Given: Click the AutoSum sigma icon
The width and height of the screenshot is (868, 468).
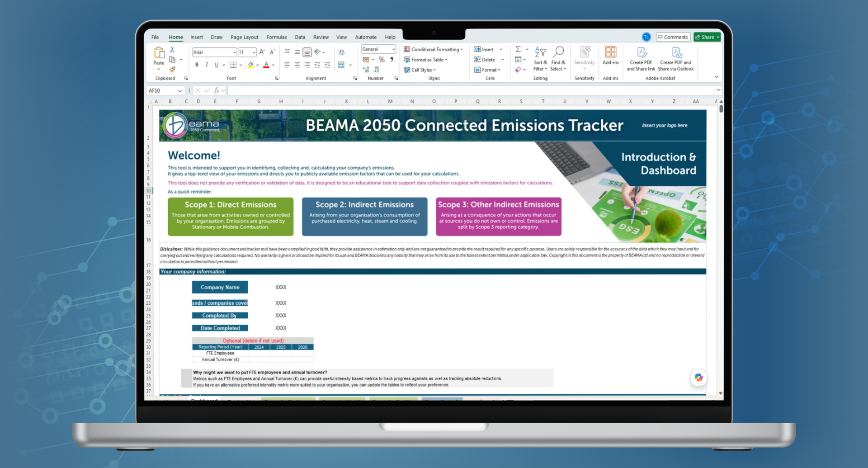Looking at the screenshot, I should pos(518,49).
